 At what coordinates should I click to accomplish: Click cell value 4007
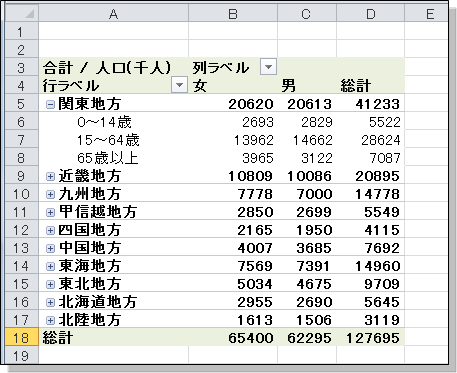click(x=255, y=248)
